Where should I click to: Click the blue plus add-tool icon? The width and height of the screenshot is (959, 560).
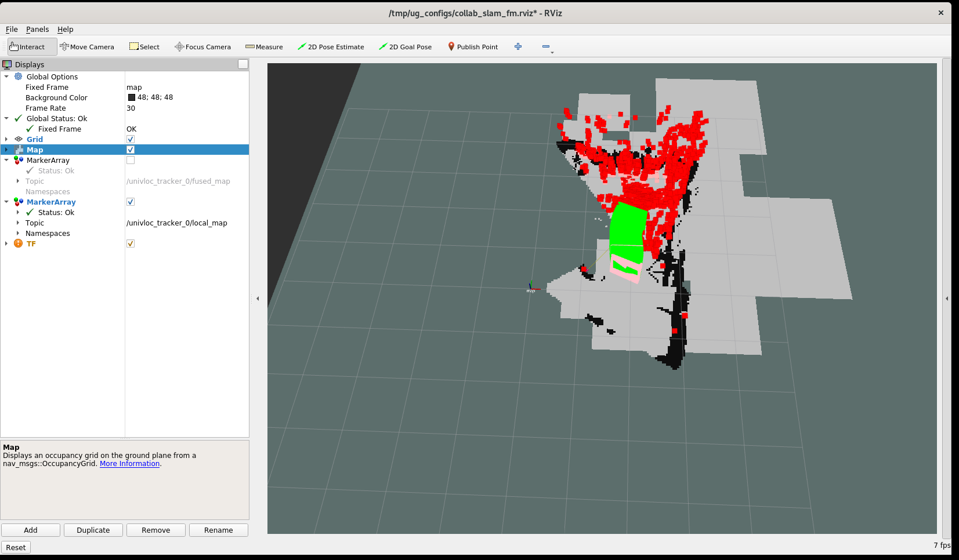click(518, 46)
